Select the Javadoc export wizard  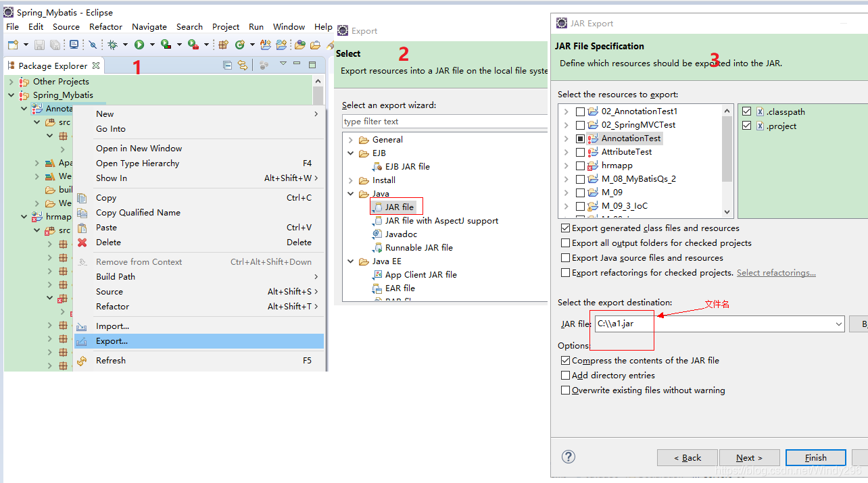point(401,234)
